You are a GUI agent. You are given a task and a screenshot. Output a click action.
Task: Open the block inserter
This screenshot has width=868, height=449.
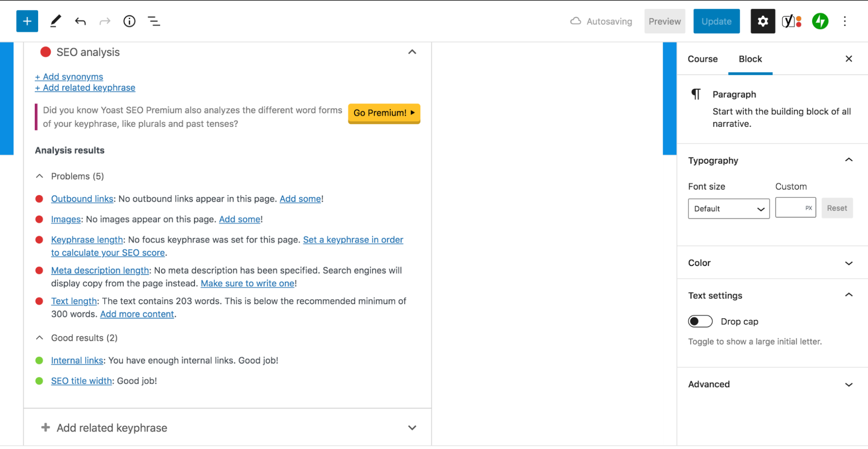(26, 21)
